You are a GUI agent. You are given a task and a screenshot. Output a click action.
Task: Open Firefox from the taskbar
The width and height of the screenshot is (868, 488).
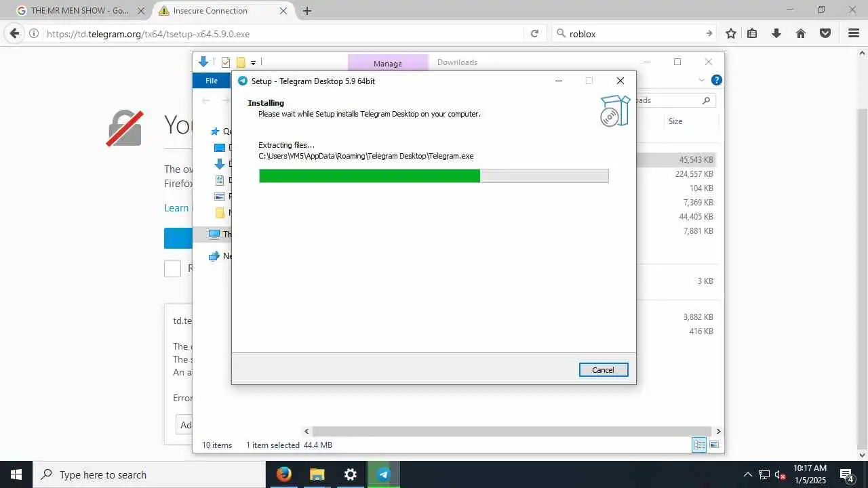(284, 474)
